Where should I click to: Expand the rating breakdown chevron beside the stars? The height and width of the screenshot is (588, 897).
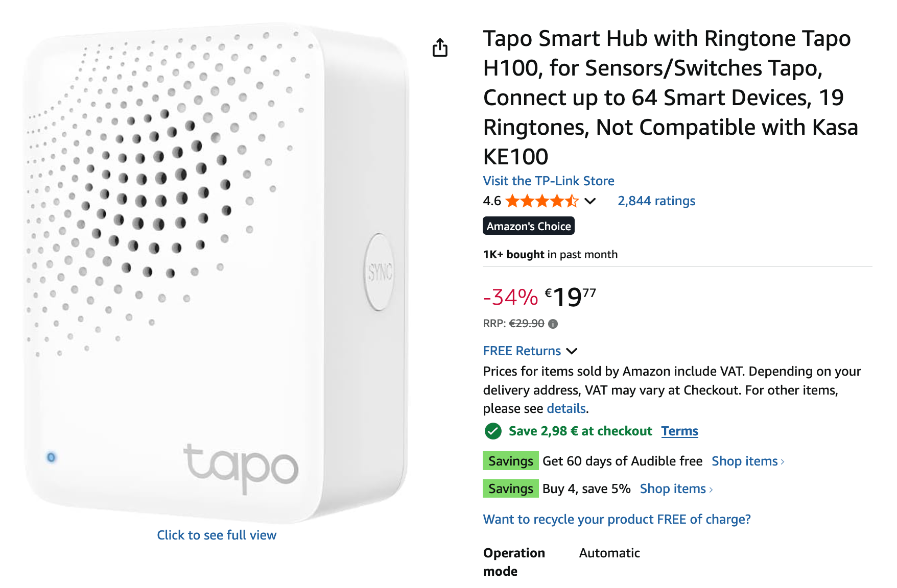click(590, 201)
